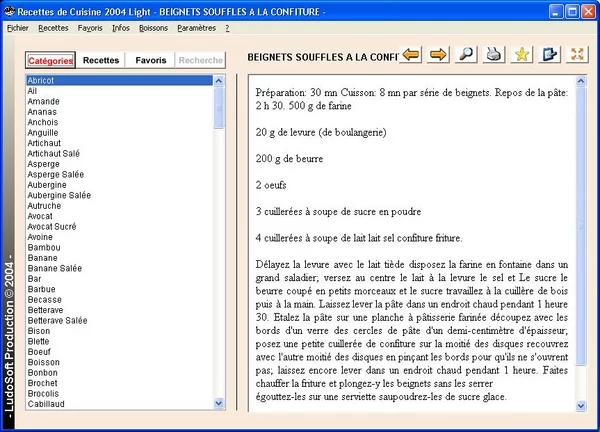The width and height of the screenshot is (600, 432).
Task: Print the recipe using printer icon
Action: click(x=494, y=55)
